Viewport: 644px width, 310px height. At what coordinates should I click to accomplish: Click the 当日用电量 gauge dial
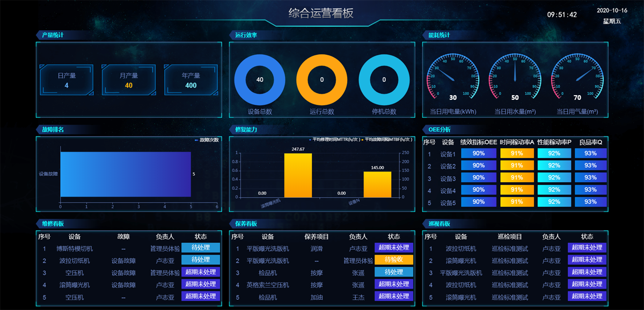[x=453, y=78]
